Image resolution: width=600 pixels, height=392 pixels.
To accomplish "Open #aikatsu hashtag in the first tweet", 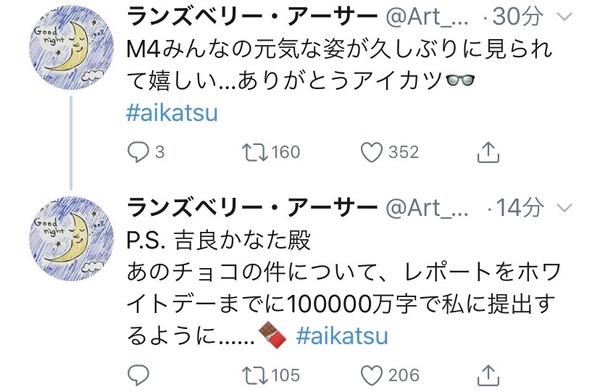I will (x=172, y=113).
